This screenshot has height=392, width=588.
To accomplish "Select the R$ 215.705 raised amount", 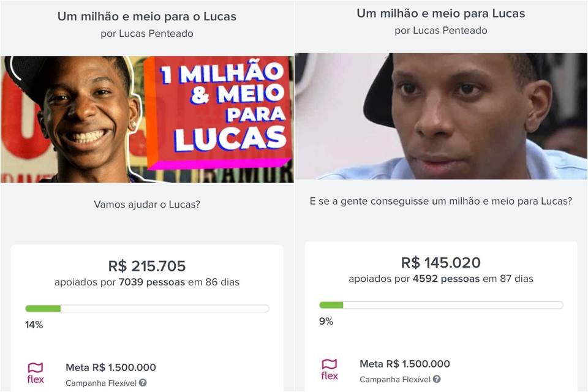I will tap(147, 266).
